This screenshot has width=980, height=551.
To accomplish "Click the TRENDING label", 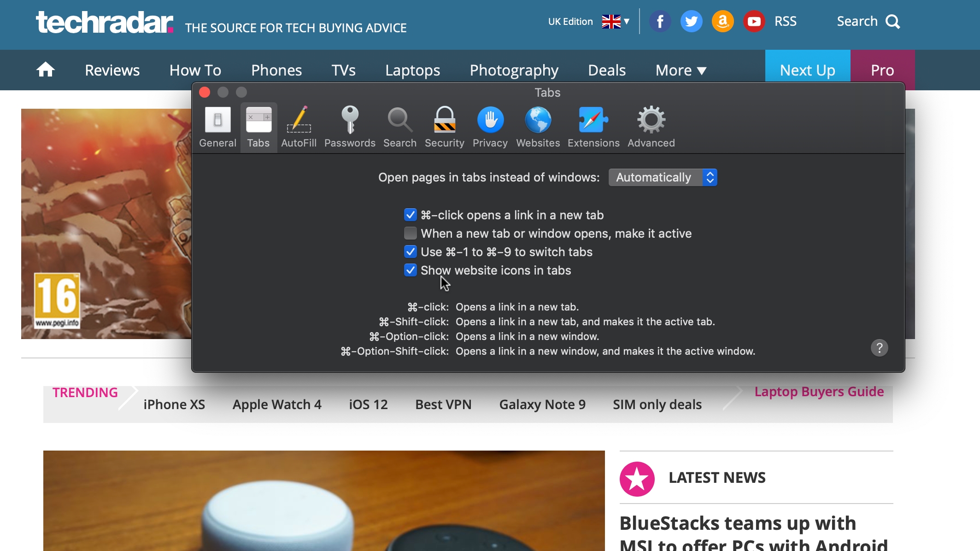I will click(x=85, y=392).
